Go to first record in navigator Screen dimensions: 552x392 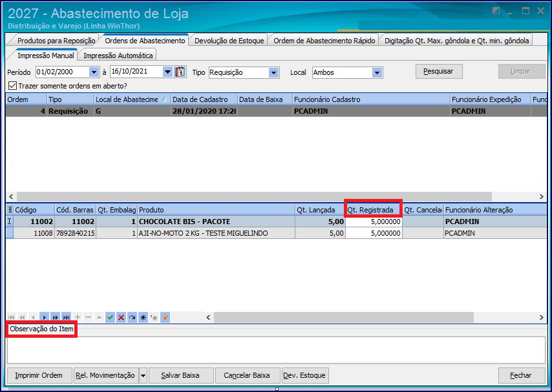[11, 317]
